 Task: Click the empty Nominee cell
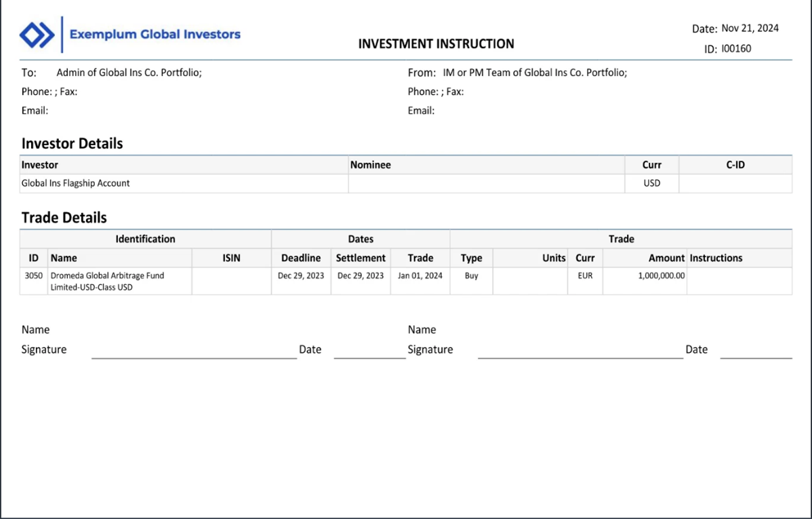485,183
